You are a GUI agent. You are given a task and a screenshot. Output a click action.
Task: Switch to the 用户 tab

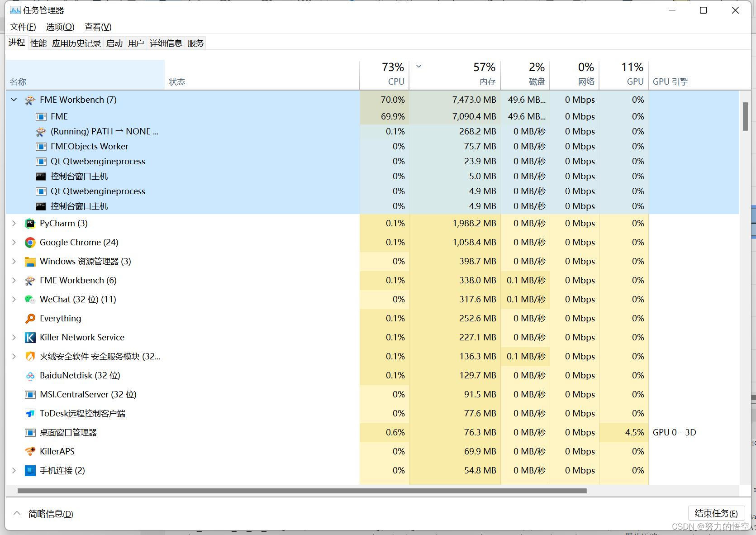(136, 43)
